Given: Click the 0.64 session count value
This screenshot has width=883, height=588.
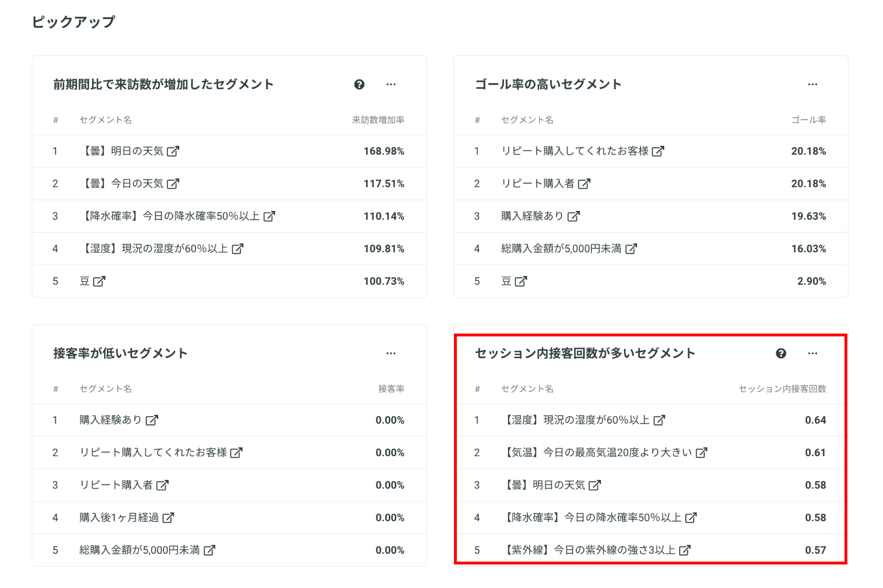Looking at the screenshot, I should pyautogui.click(x=815, y=420).
